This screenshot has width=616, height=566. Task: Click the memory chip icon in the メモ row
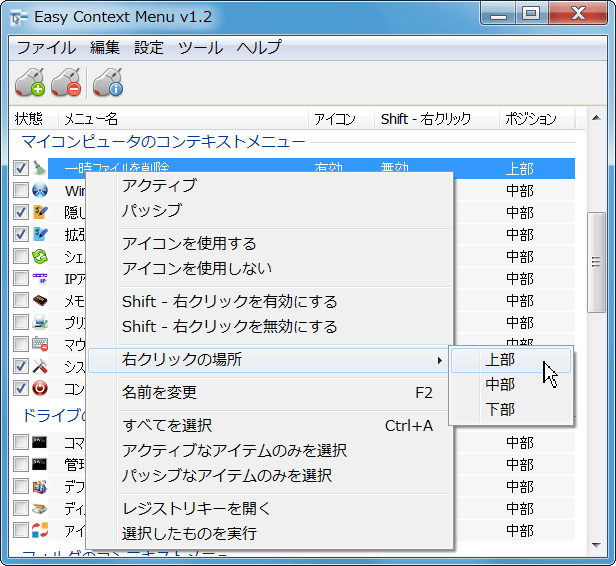(x=40, y=300)
